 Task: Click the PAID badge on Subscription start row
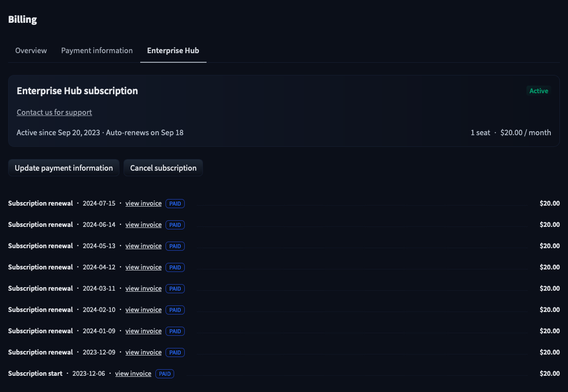pyautogui.click(x=165, y=374)
